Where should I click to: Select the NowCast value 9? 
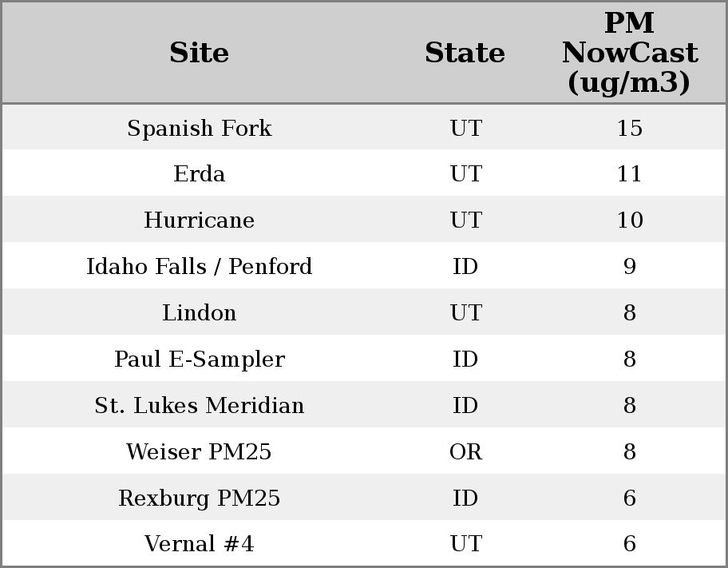[629, 267]
